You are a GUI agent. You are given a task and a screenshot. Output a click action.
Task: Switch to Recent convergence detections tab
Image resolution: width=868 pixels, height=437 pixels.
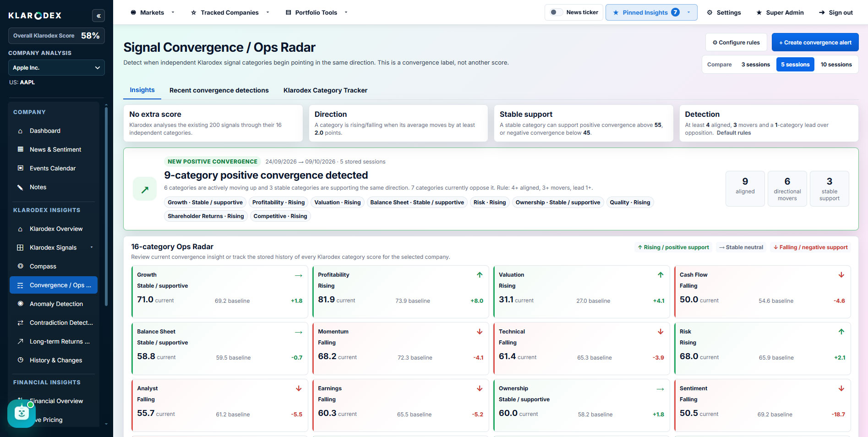tap(219, 90)
